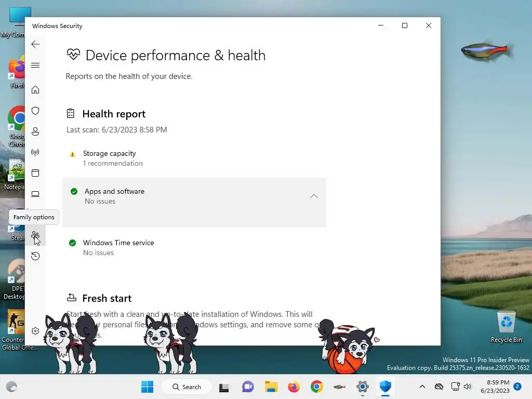Click the Health report clipboard icon
Screen dimensions: 532x399
[x=71, y=113]
